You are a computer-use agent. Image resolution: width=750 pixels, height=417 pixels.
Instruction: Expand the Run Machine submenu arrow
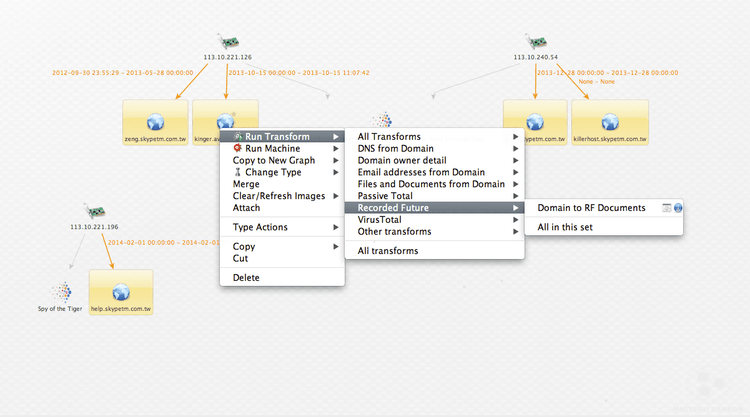pyautogui.click(x=336, y=148)
